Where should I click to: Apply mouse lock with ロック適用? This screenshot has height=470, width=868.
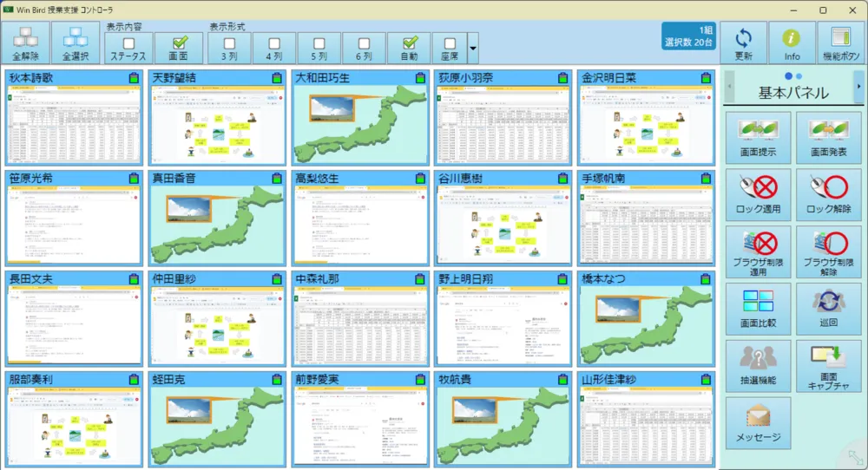coord(758,194)
